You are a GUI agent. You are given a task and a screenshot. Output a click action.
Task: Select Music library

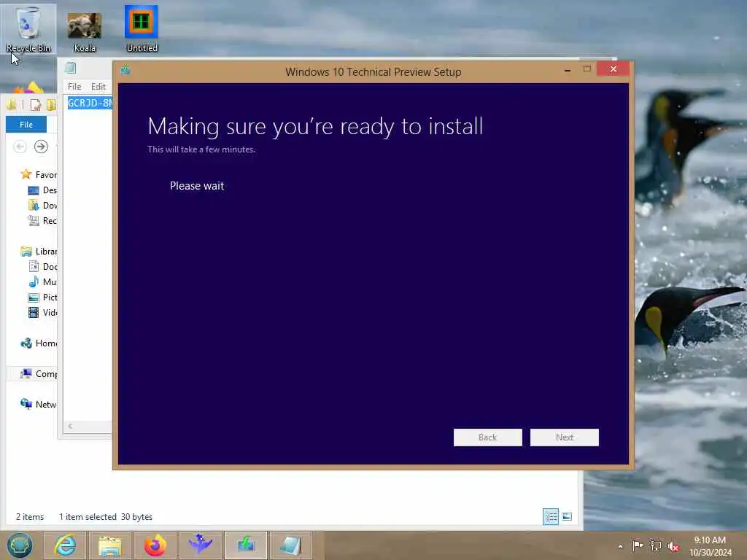(42, 282)
